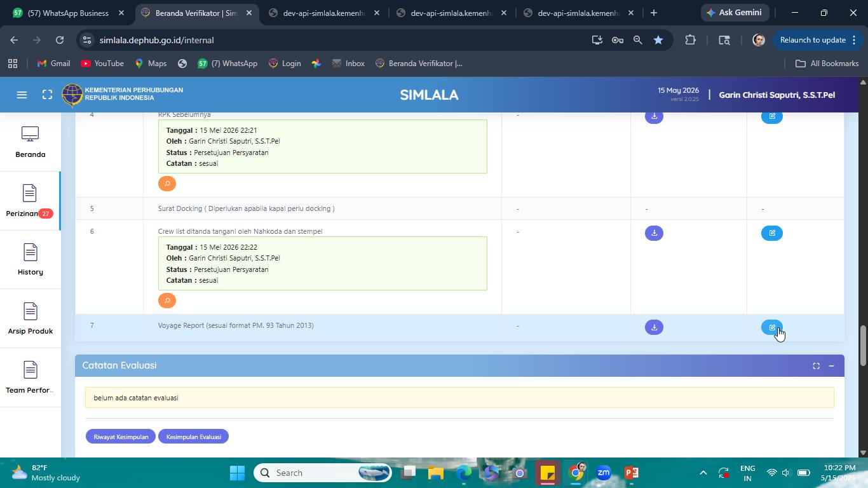Click orange search icon under Crew list
This screenshot has height=488, width=868.
coord(167,301)
